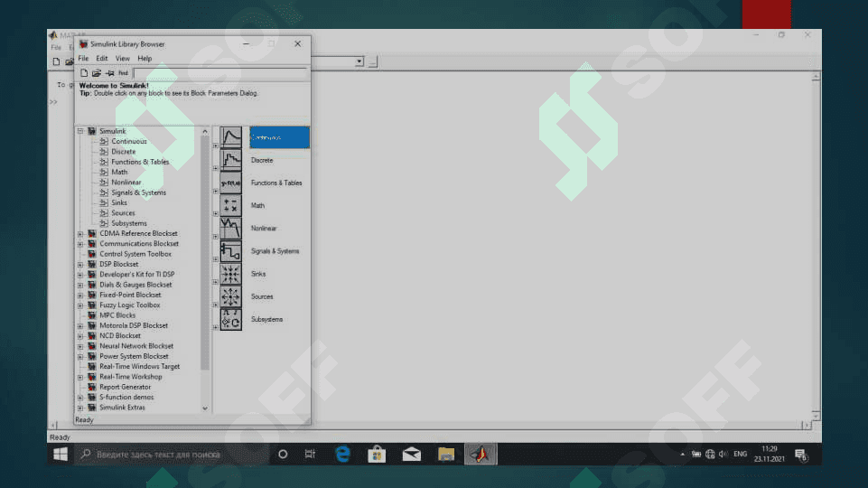Click the Continuous library block icon
This screenshot has height=488, width=868.
(x=231, y=137)
